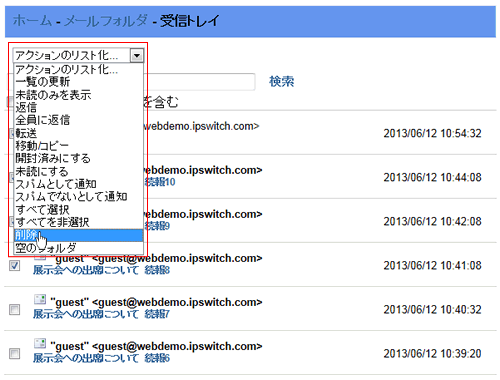This screenshot has height=380, width=500.
Task: Go to ホーム breadcrumb link
Action: click(32, 21)
